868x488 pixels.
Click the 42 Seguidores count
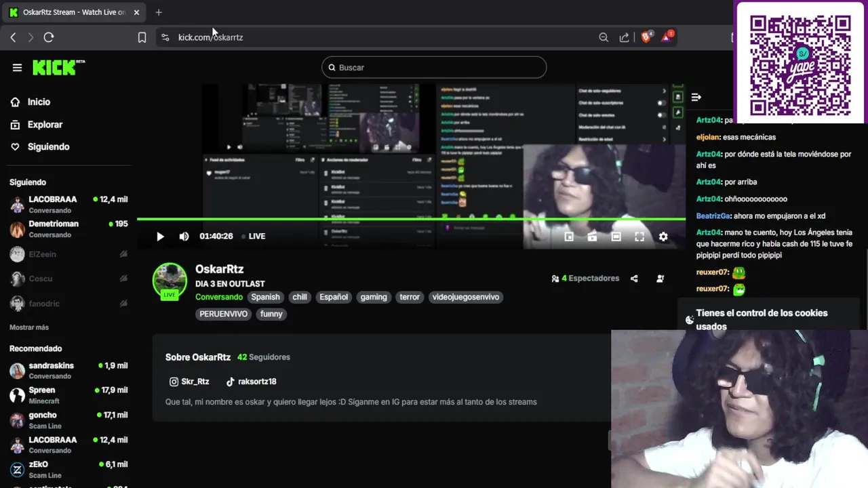264,357
